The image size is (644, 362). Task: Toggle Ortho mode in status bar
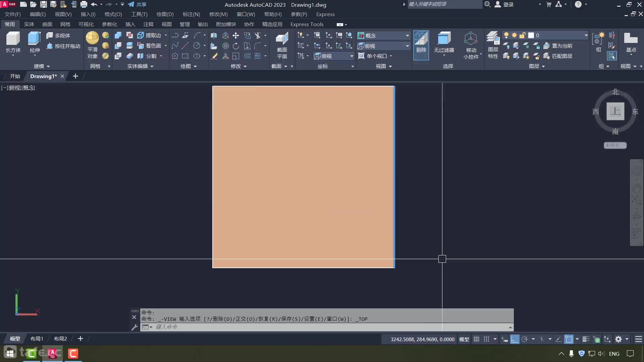[515, 339]
